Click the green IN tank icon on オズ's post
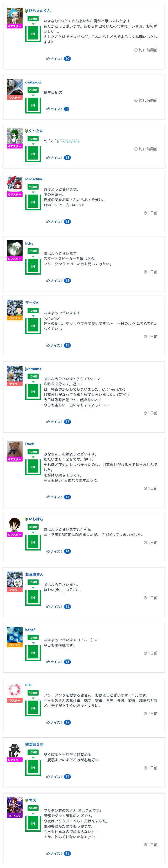 coord(33,823)
